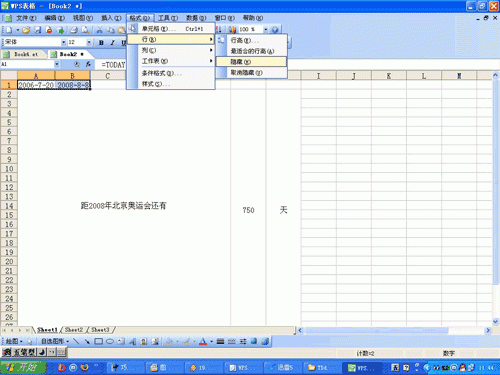
Task: Click the Copy icon in toolbar
Action: click(x=110, y=30)
